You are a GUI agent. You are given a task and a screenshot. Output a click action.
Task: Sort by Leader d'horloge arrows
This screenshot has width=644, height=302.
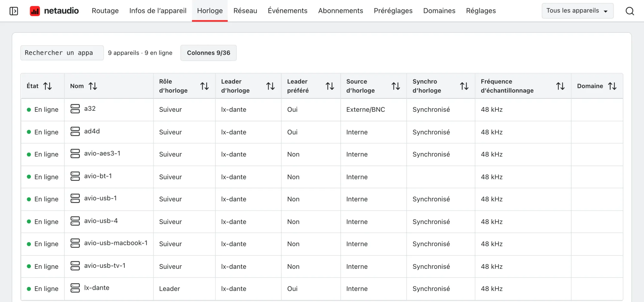pos(270,86)
